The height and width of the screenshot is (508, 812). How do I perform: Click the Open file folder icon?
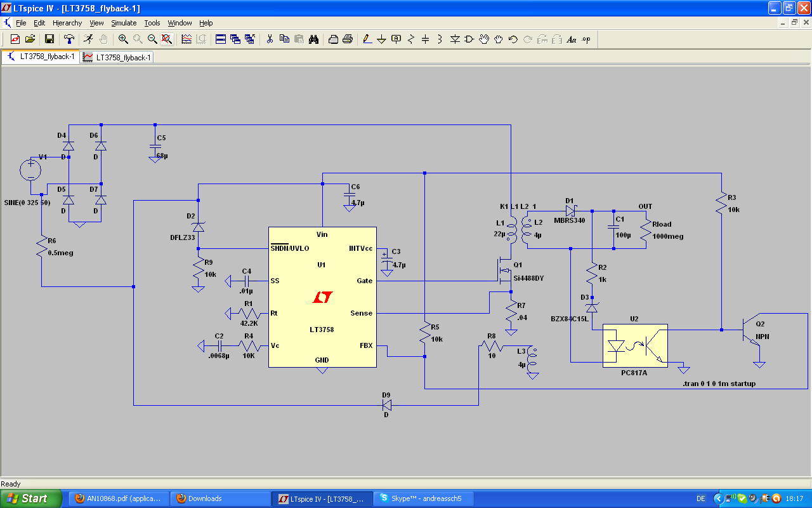coord(30,39)
